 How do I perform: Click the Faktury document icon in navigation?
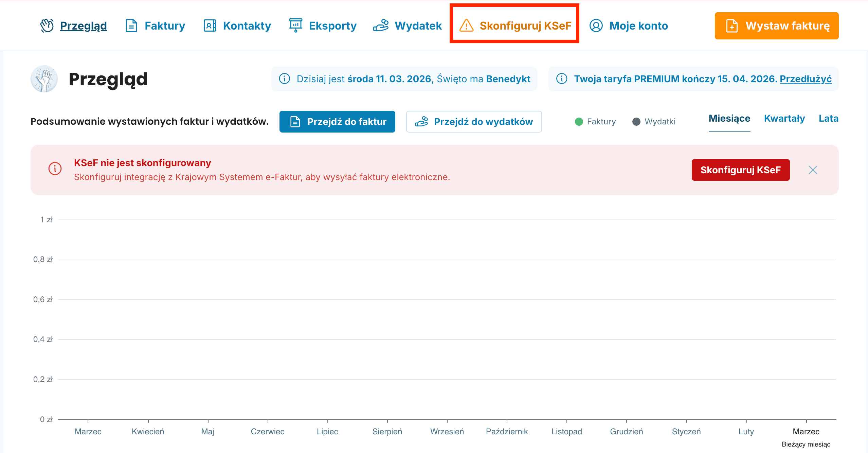[131, 26]
